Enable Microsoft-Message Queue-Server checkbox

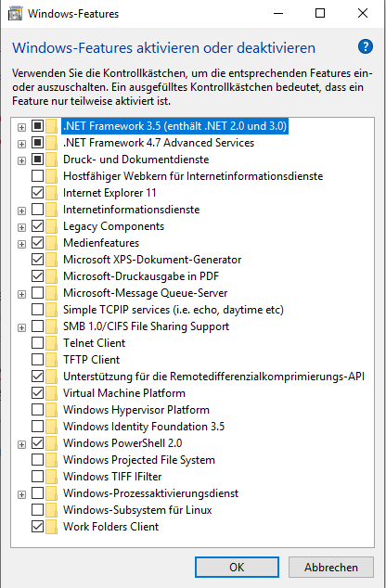pos(37,293)
